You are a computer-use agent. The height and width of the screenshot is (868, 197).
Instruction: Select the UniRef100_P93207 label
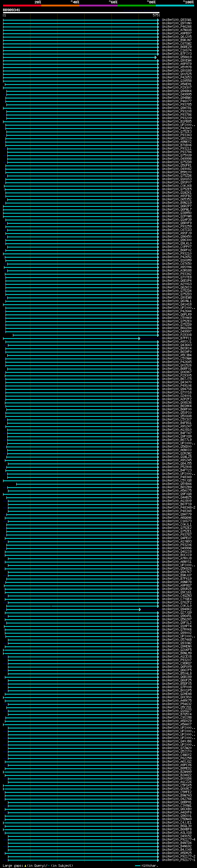[177, 660]
